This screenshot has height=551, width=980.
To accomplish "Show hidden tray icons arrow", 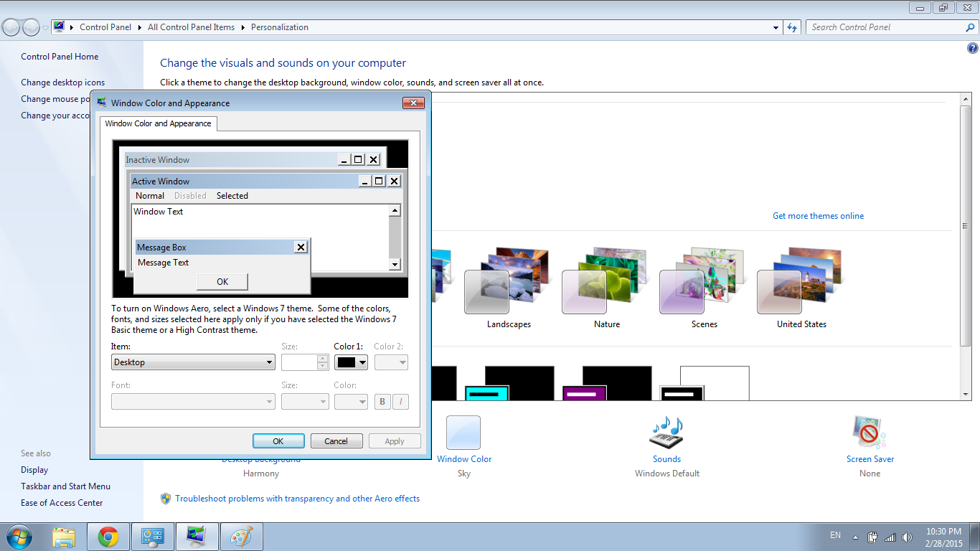I will [855, 537].
